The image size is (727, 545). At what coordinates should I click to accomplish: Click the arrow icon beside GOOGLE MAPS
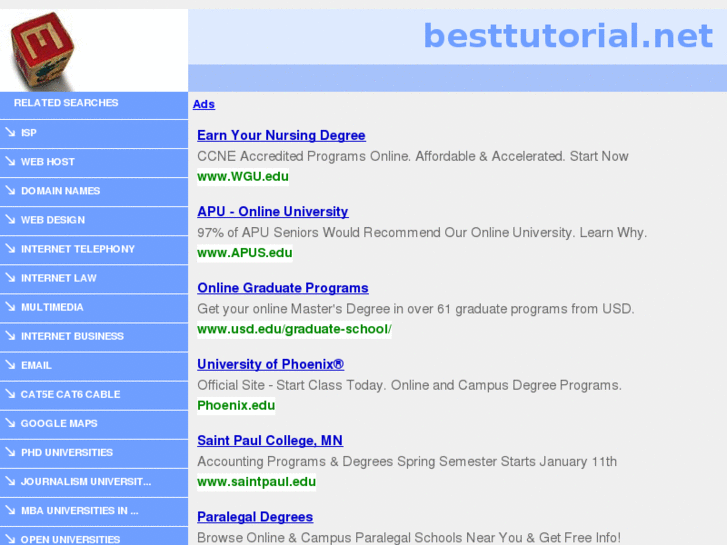11,423
